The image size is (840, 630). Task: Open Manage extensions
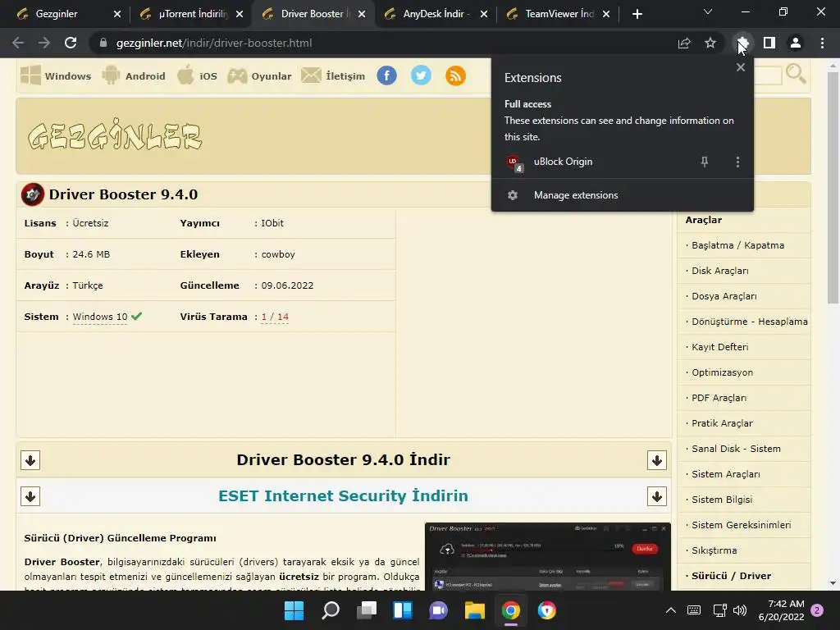pos(623,195)
